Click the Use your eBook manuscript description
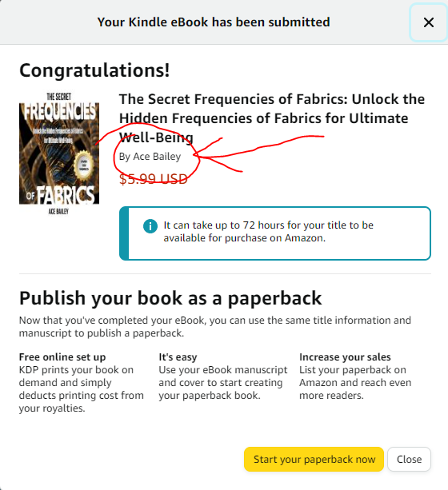This screenshot has width=448, height=490. pos(222,383)
